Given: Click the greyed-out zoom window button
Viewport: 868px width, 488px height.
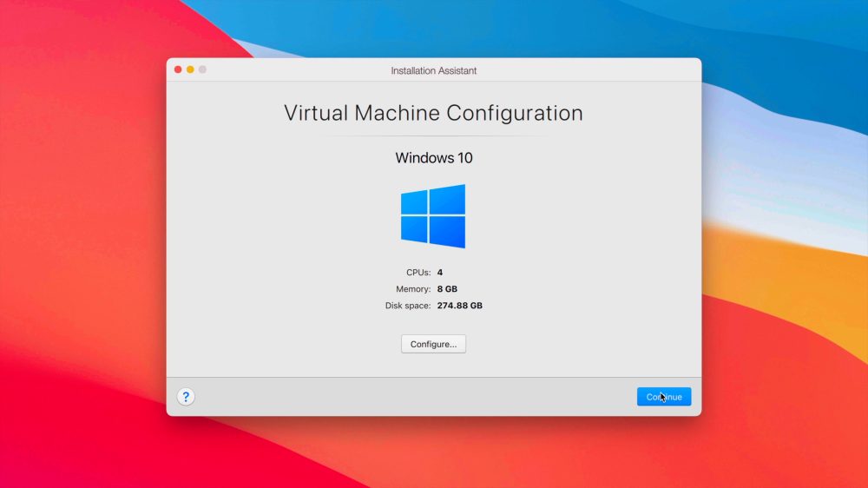Looking at the screenshot, I should pyautogui.click(x=202, y=69).
